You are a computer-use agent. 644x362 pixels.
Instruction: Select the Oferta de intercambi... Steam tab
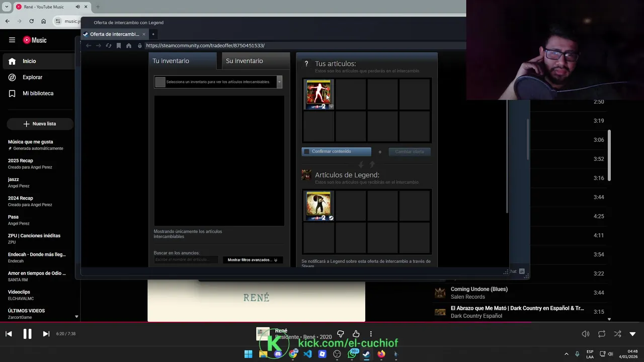tap(115, 34)
